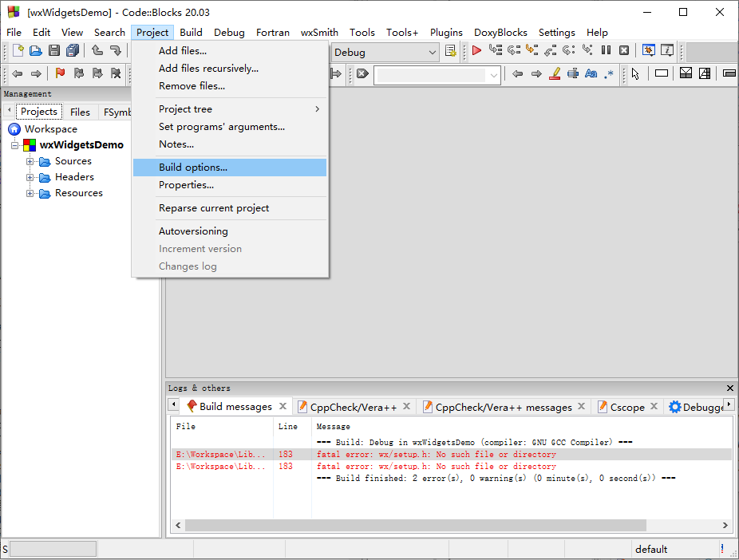Viewport: 739px width, 560px height.
Task: Select the Workspace tree item
Action: (x=51, y=129)
